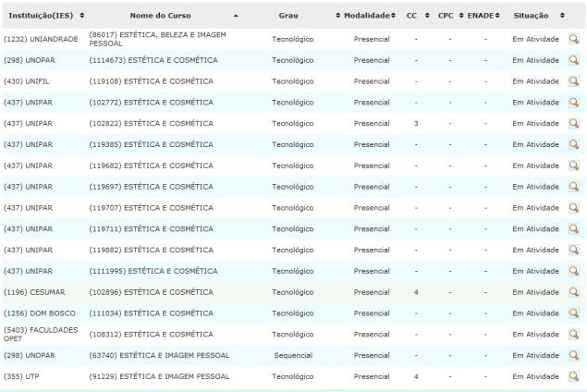Select course name (119711) ESTÉTICA E COSMÉTICA
587x392 pixels.
point(151,228)
